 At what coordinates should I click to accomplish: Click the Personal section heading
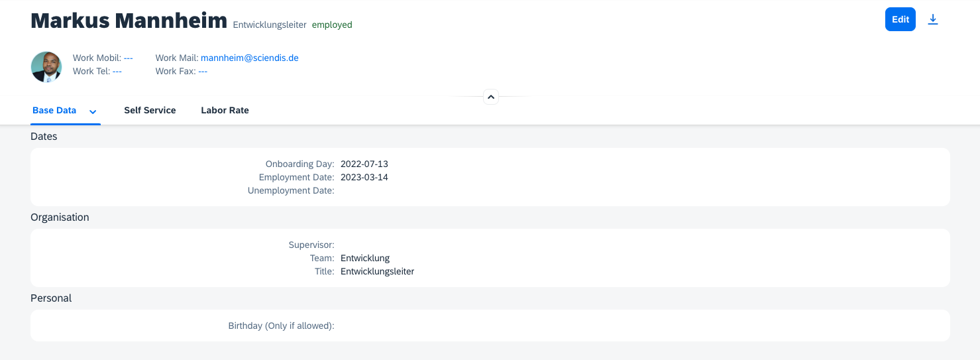tap(51, 298)
